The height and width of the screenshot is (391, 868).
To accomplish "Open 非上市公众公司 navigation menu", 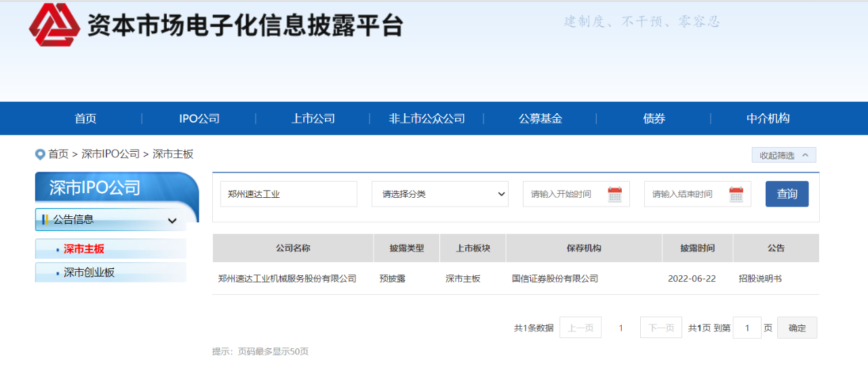I will pyautogui.click(x=427, y=119).
